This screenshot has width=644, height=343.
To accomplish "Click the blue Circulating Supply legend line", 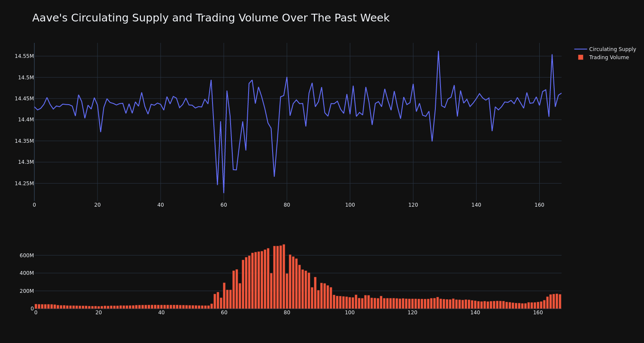I will pyautogui.click(x=580, y=49).
